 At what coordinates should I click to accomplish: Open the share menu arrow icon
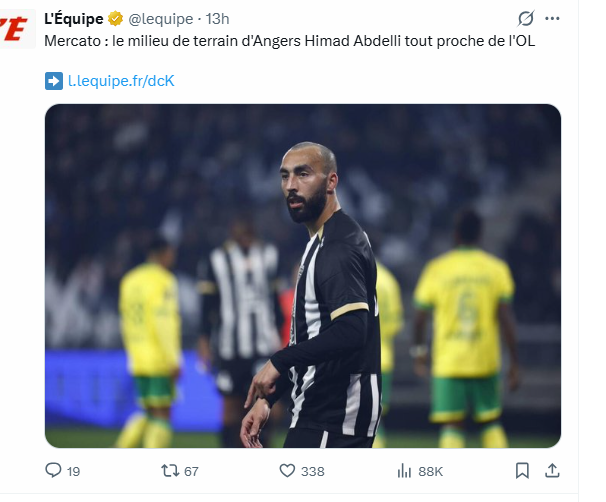click(550, 470)
